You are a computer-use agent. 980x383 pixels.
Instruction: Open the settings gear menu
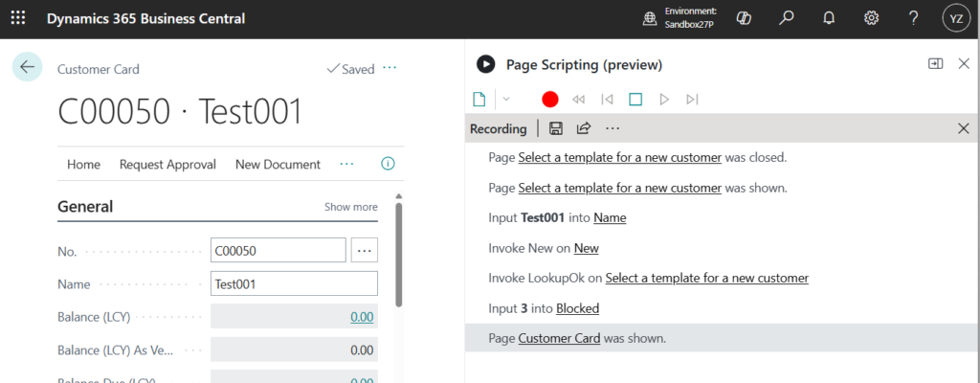coord(871,18)
